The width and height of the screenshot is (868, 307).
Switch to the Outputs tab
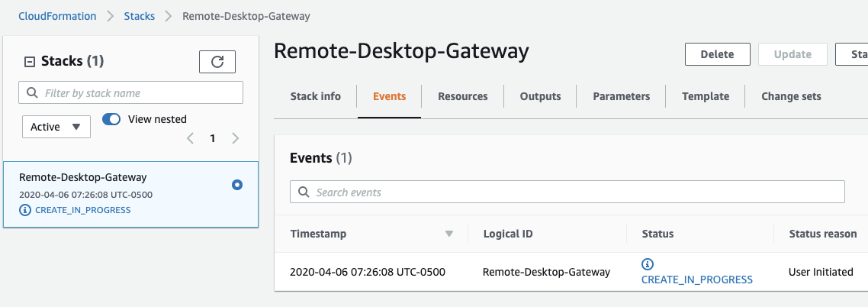coord(540,96)
